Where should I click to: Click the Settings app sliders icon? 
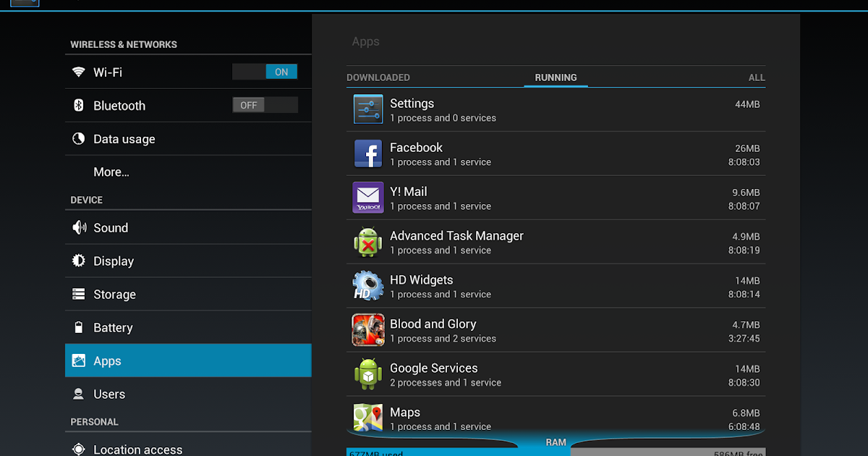368,109
